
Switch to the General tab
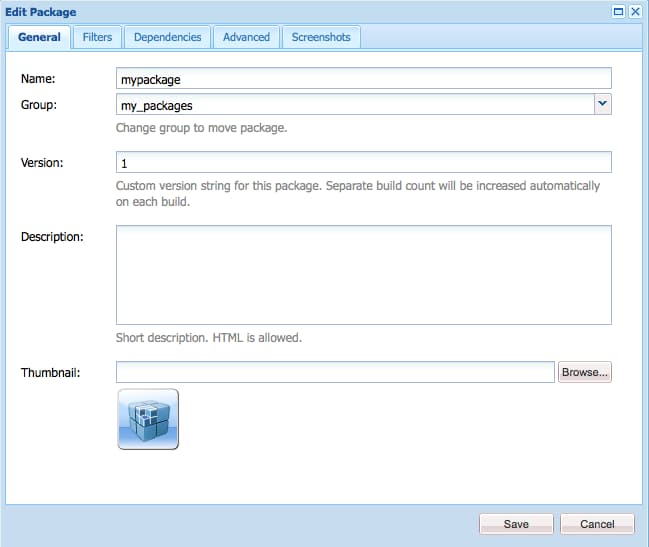tap(39, 37)
